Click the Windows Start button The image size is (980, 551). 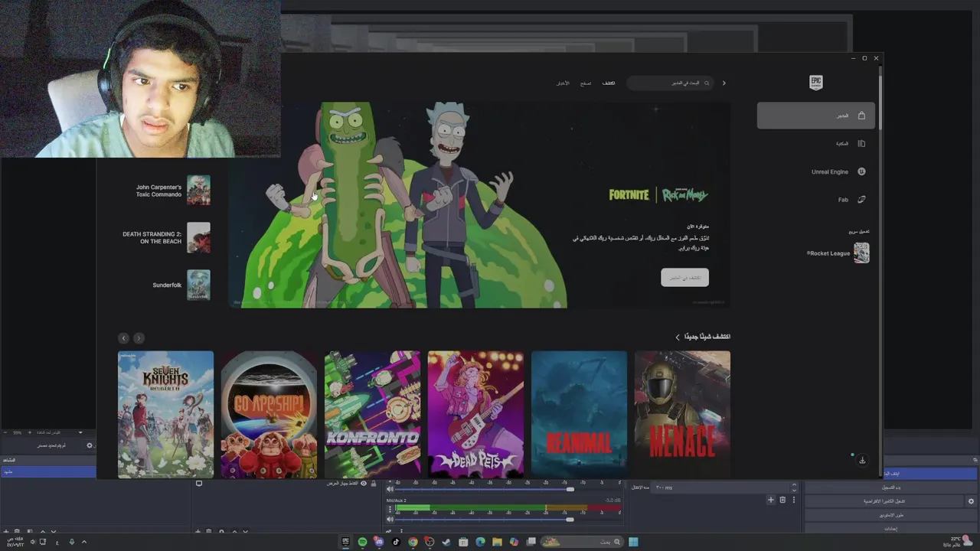click(x=633, y=542)
